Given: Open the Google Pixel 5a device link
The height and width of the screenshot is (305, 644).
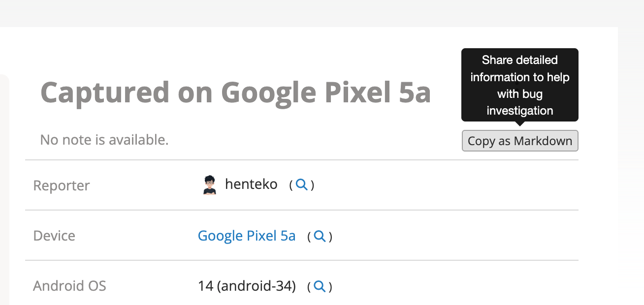Looking at the screenshot, I should (246, 236).
